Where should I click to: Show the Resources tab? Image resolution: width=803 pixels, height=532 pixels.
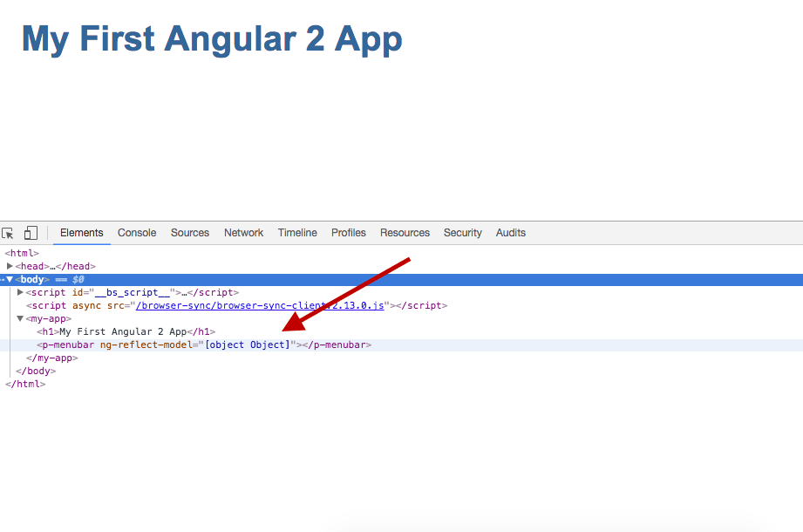click(405, 233)
